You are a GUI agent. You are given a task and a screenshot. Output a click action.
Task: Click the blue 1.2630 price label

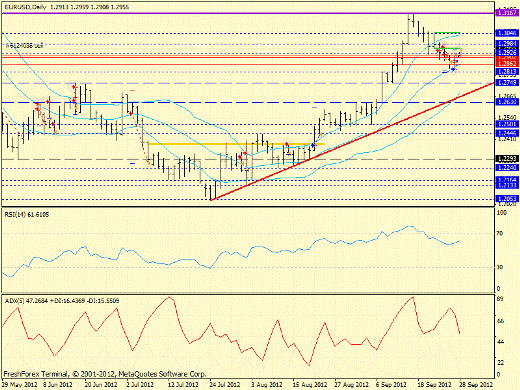507,102
